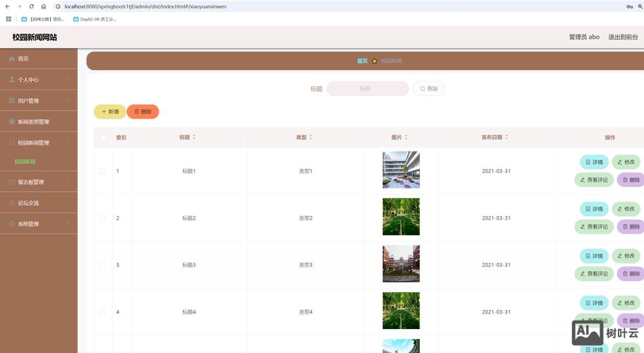The image size is (644, 353).
Task: Click 修改 for row 标题2
Action: point(626,209)
